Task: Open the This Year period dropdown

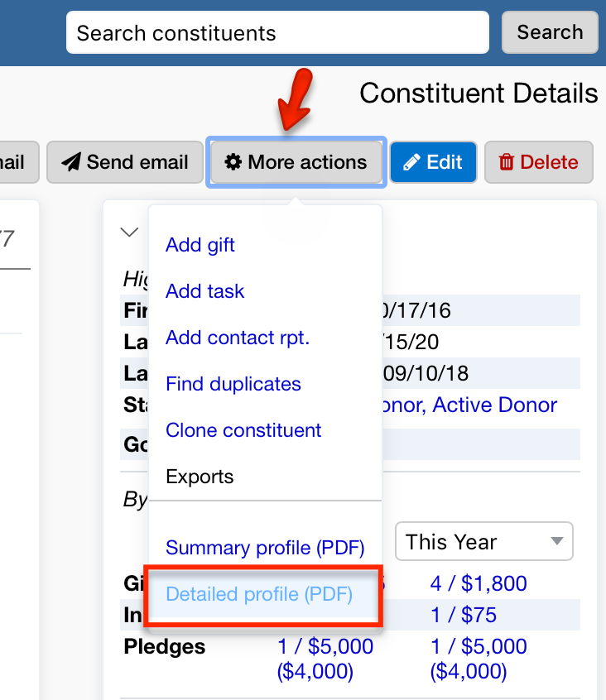Action: 484,541
